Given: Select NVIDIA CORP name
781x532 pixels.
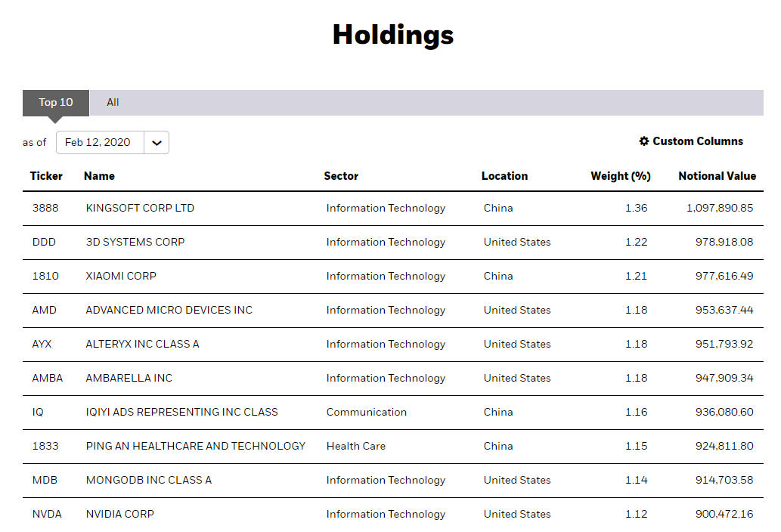Looking at the screenshot, I should [120, 514].
